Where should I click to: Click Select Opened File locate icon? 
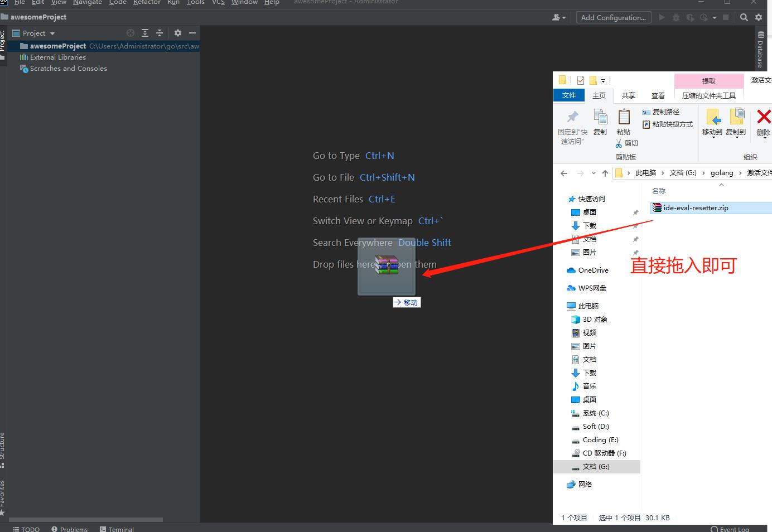pos(131,33)
